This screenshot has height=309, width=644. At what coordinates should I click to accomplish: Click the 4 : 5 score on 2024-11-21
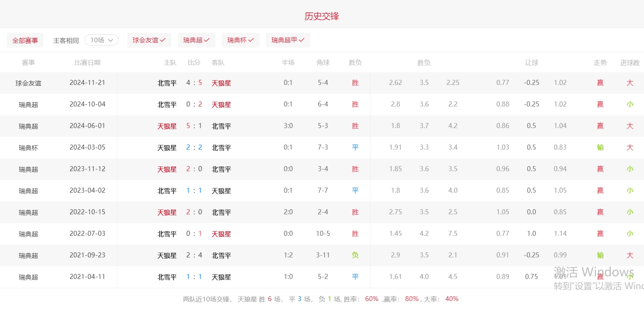194,83
